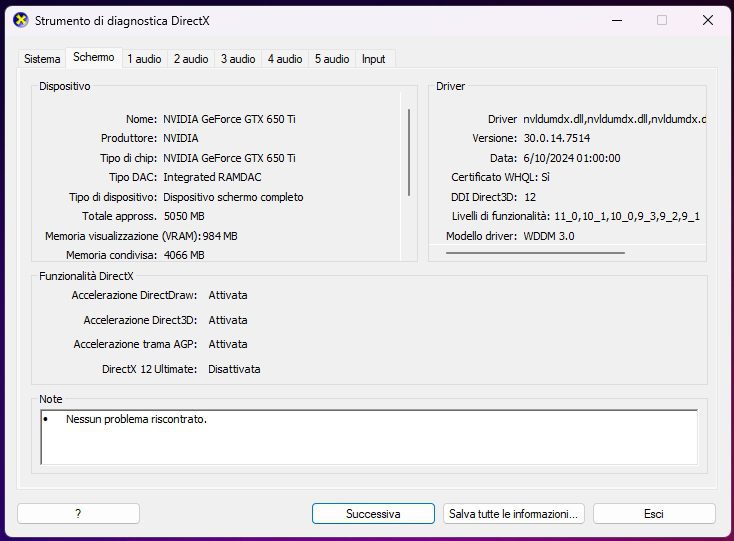Open the 5 audio tab
734x541 pixels.
point(332,59)
